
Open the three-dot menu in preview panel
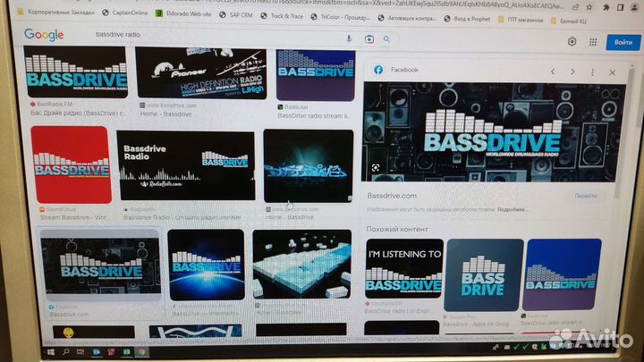pyautogui.click(x=592, y=72)
